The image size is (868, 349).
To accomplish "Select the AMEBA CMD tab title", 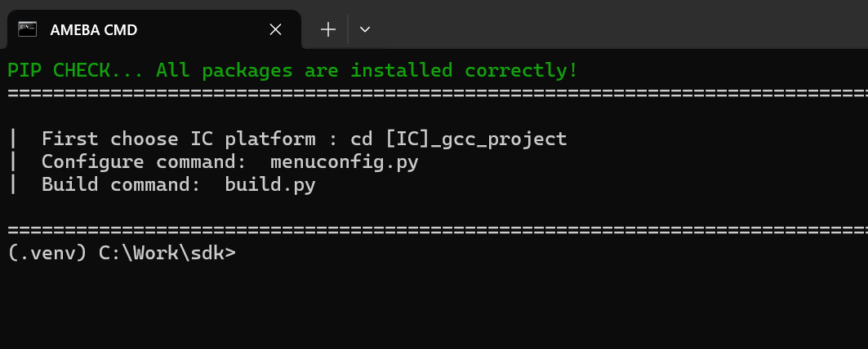I will coord(94,30).
